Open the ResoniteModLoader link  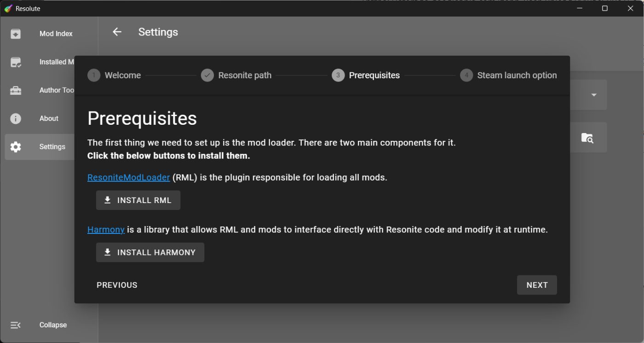click(x=129, y=177)
